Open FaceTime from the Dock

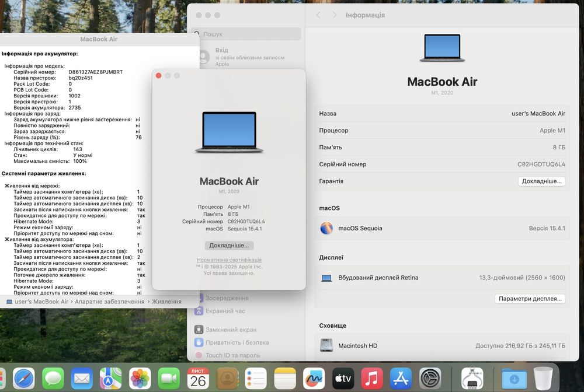(x=169, y=378)
